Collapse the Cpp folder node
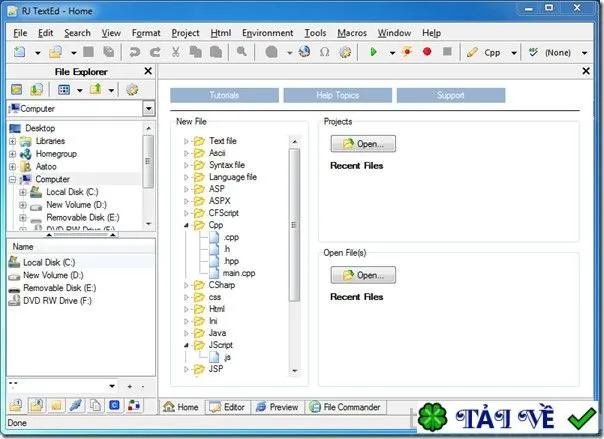604x439 pixels. click(186, 225)
